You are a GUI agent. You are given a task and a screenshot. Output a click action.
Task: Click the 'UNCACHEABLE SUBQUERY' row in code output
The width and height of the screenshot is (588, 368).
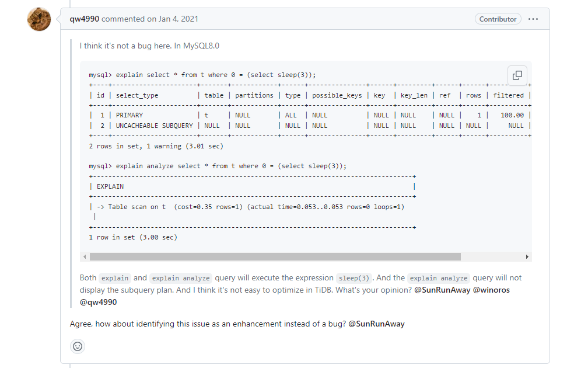tap(154, 126)
